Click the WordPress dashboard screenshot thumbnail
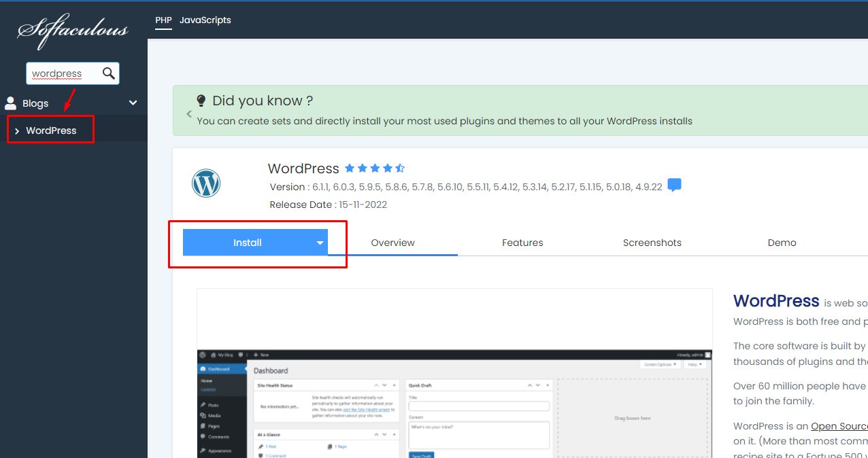 [454, 373]
